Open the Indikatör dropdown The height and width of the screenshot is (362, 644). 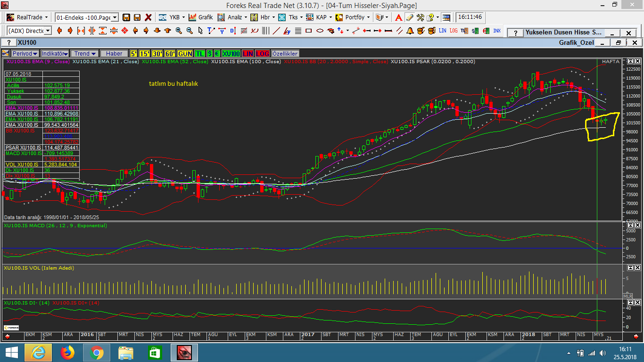pos(55,53)
